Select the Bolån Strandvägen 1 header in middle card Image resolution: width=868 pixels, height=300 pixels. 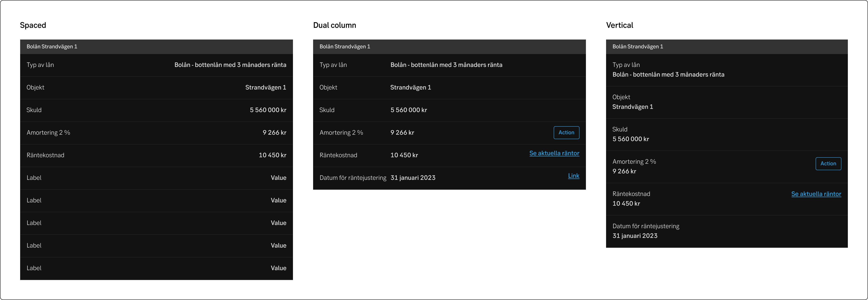click(345, 47)
